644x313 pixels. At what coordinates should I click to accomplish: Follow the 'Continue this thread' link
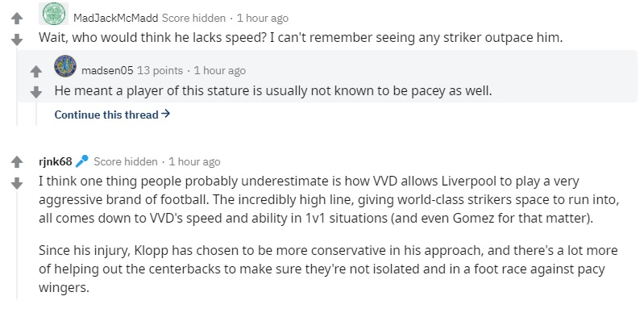coord(112,115)
